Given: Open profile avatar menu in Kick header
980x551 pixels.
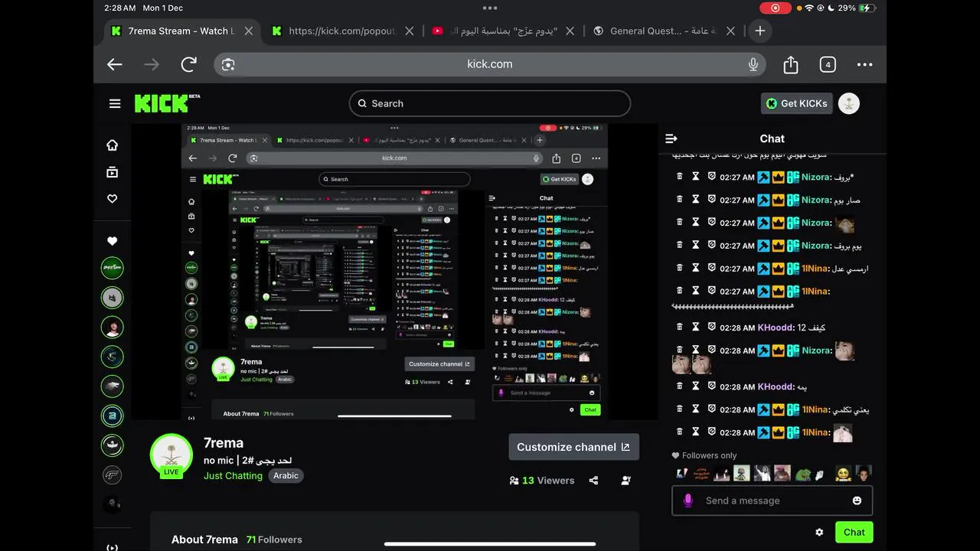Looking at the screenshot, I should point(848,103).
